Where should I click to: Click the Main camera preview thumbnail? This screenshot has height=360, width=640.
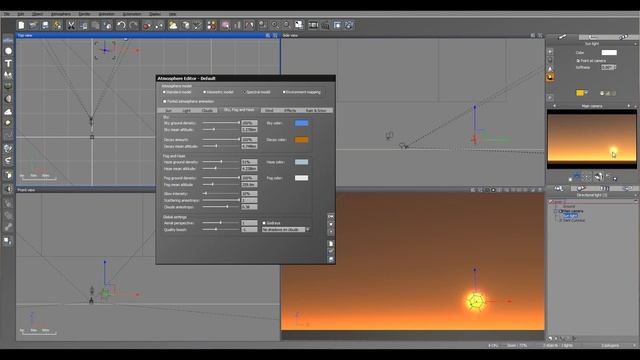point(591,139)
